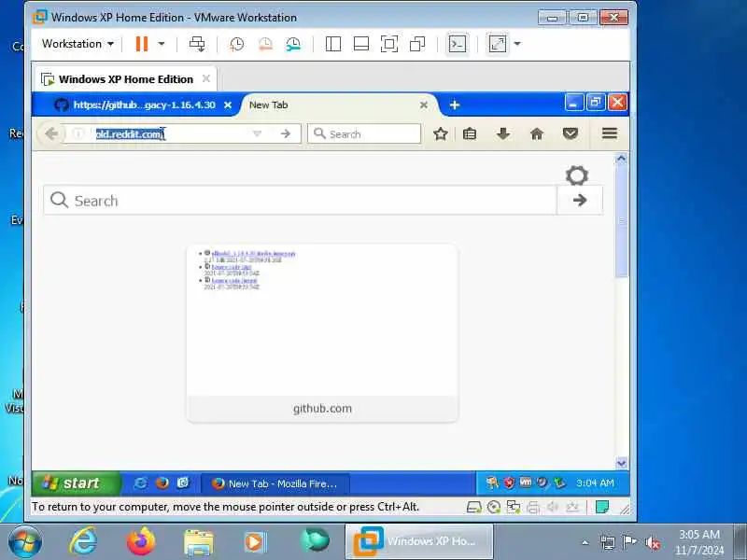Go to the Firefox home page
The width and height of the screenshot is (747, 560).
[537, 133]
